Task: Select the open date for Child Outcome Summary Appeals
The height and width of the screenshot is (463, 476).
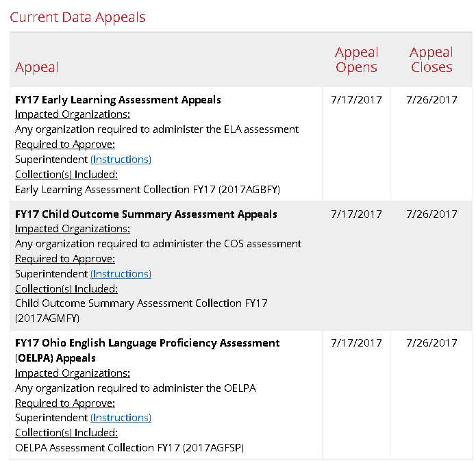Action: pyautogui.click(x=356, y=214)
